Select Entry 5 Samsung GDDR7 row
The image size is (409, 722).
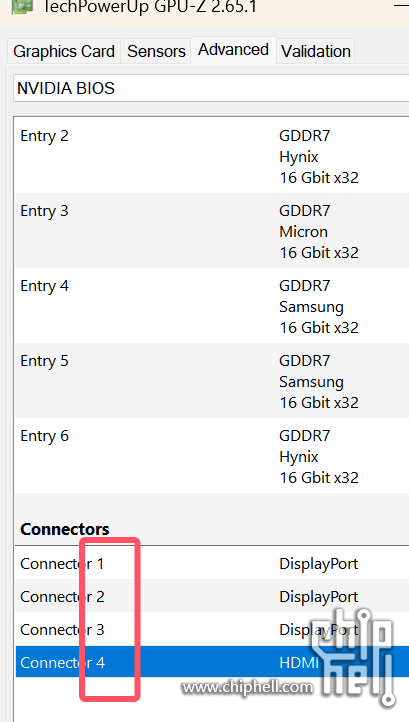tap(212, 381)
